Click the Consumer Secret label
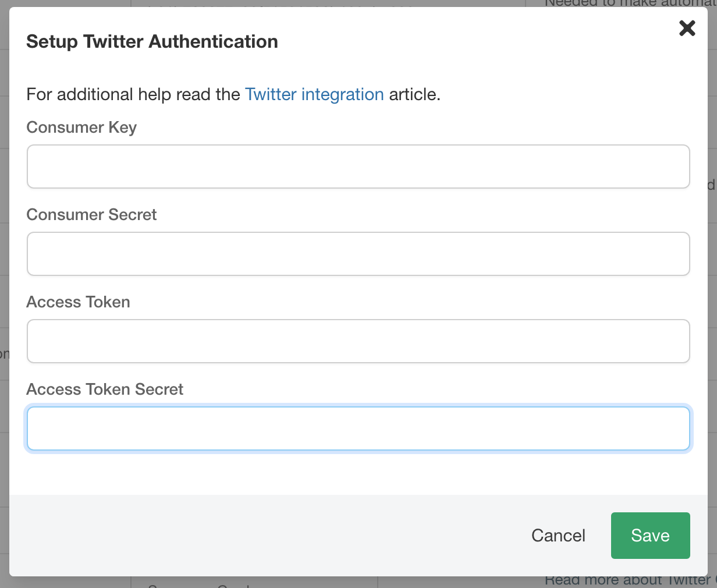717x588 pixels. coord(91,215)
